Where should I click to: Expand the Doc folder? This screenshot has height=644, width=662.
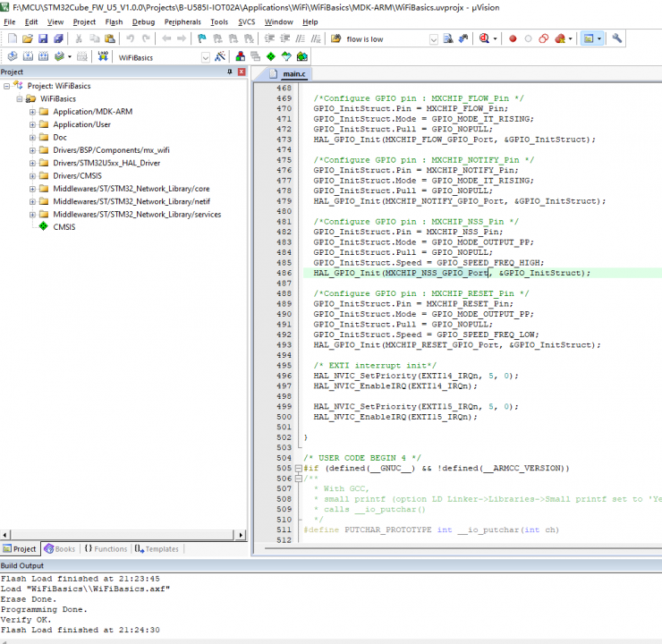click(32, 138)
